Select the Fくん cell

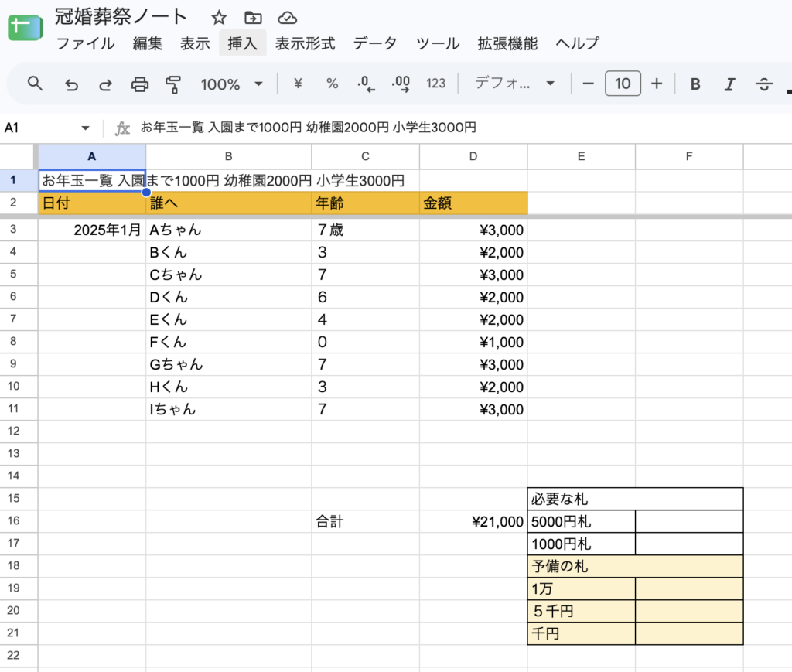pyautogui.click(x=229, y=343)
